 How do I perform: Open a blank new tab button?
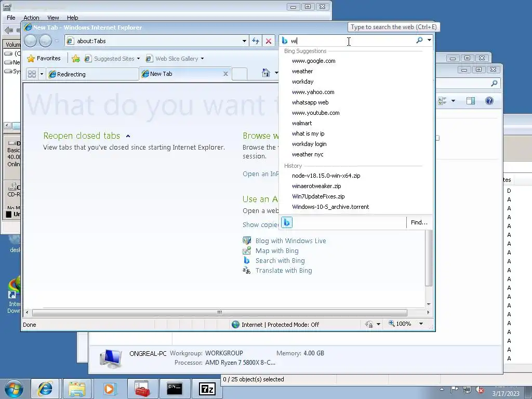coord(240,74)
